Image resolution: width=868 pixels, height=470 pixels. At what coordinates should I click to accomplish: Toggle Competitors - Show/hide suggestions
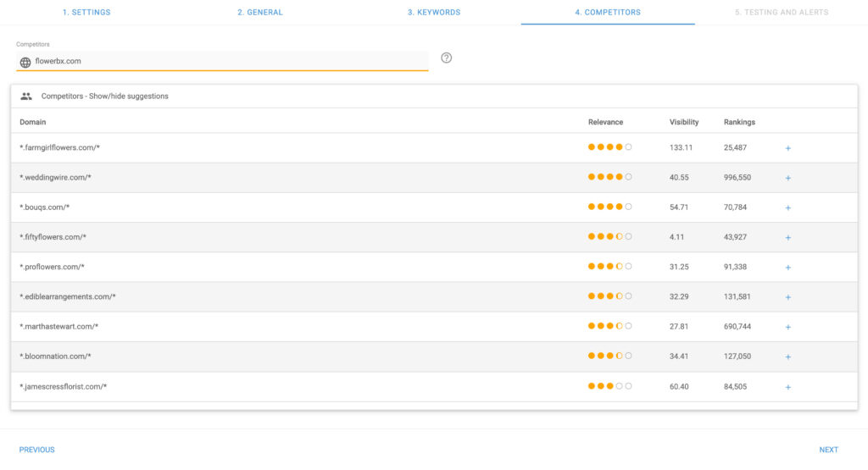tap(104, 97)
